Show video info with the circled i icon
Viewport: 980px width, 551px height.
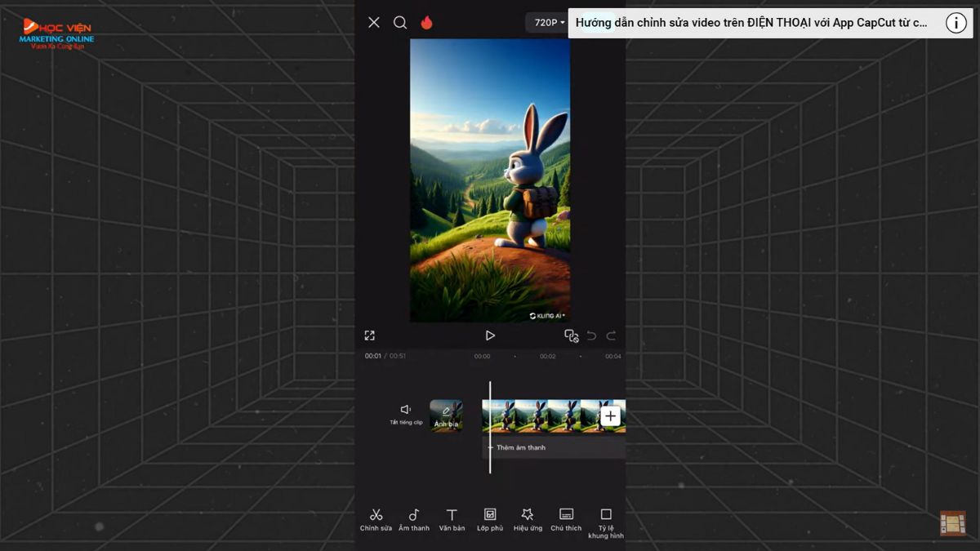click(x=956, y=23)
